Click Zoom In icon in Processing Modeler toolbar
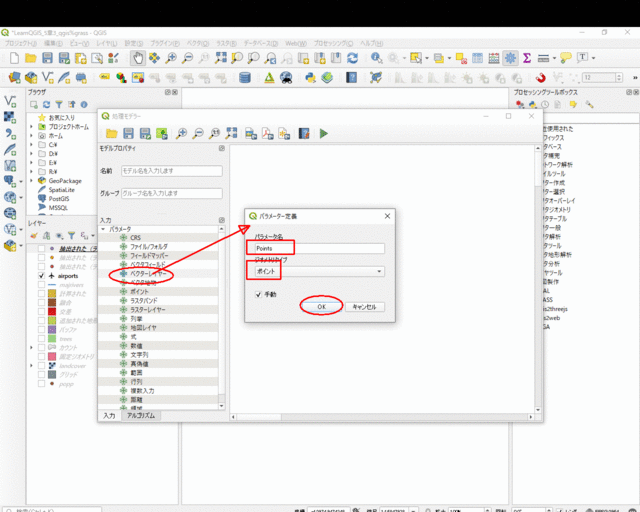The width and height of the screenshot is (640, 512). tap(181, 133)
